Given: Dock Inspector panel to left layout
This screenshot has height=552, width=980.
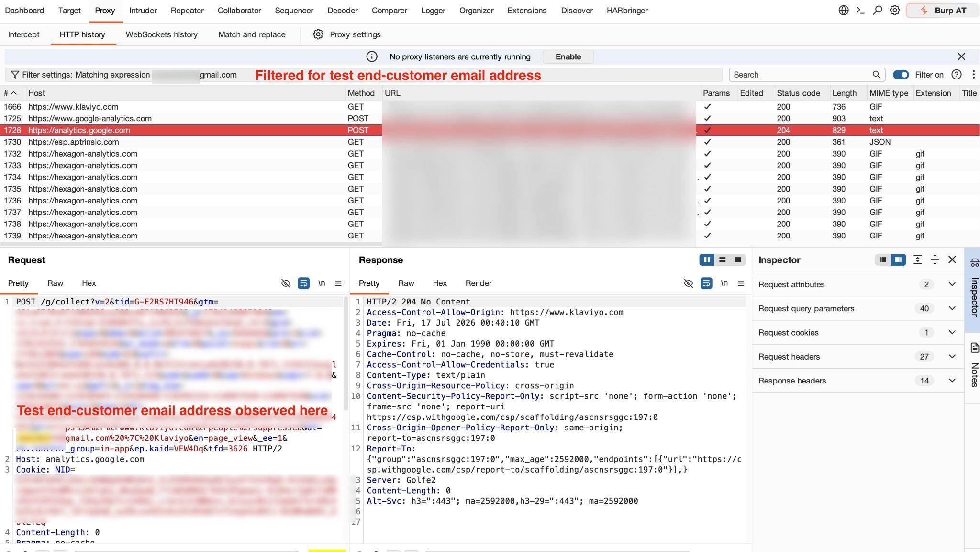Looking at the screenshot, I should point(882,260).
